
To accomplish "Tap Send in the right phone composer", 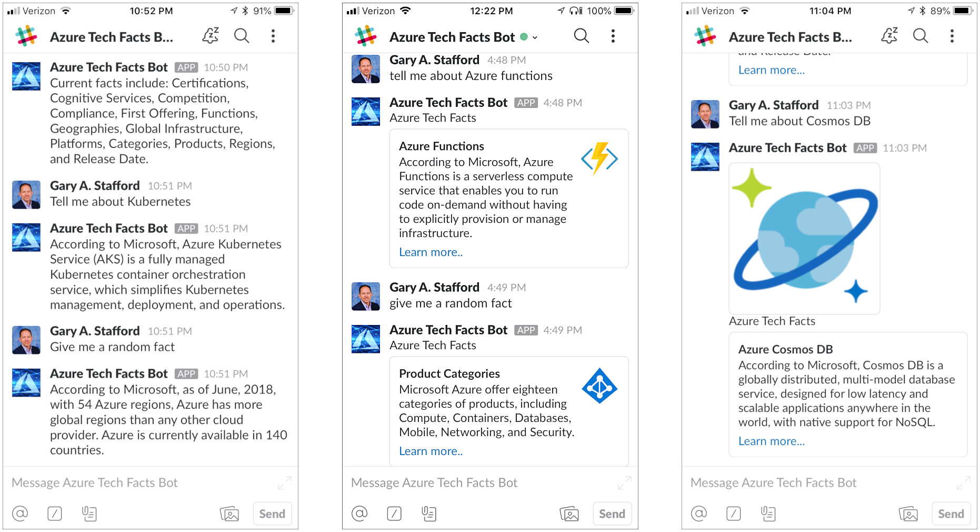I will pos(951,514).
